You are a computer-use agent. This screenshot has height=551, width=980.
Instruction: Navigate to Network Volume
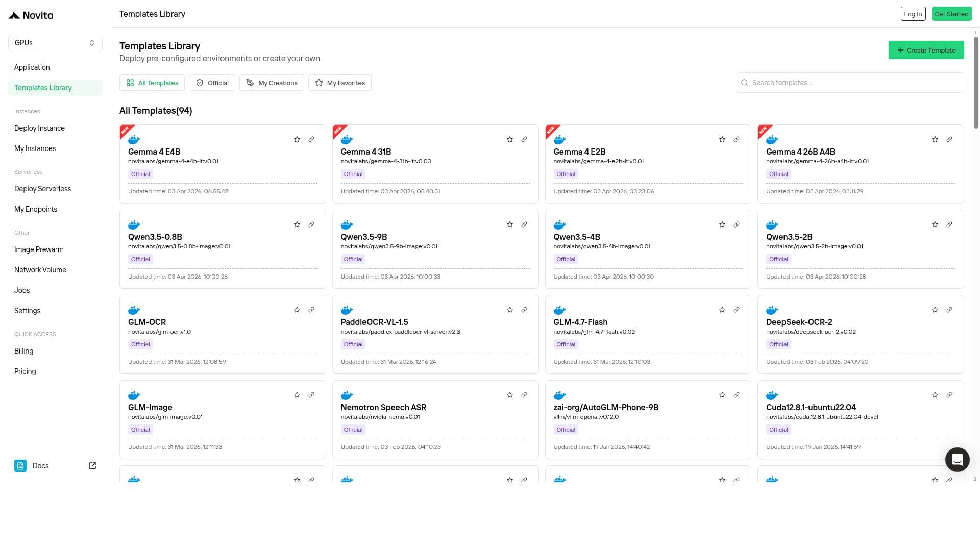click(55, 270)
